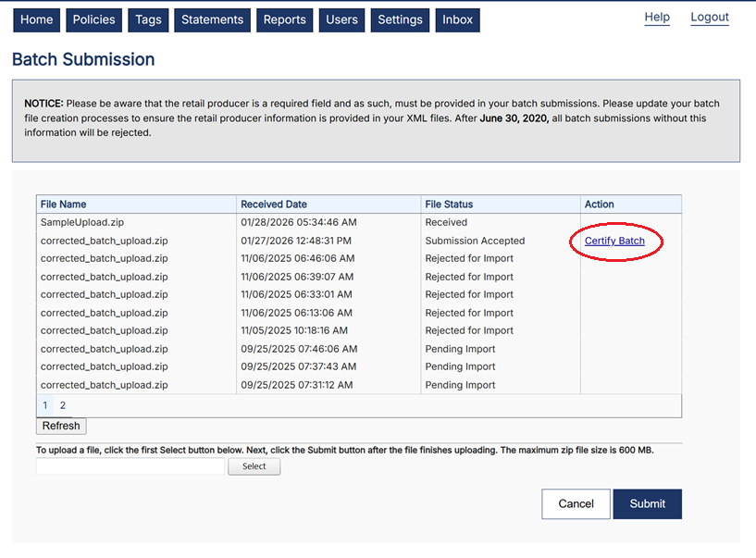Click the date 11/06/2025 06:46:06 AM
The width and height of the screenshot is (756, 558).
click(x=298, y=258)
